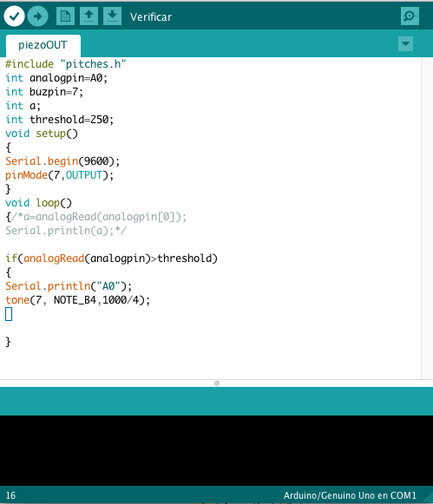Click the Serial.println("A0") line

tap(69, 285)
